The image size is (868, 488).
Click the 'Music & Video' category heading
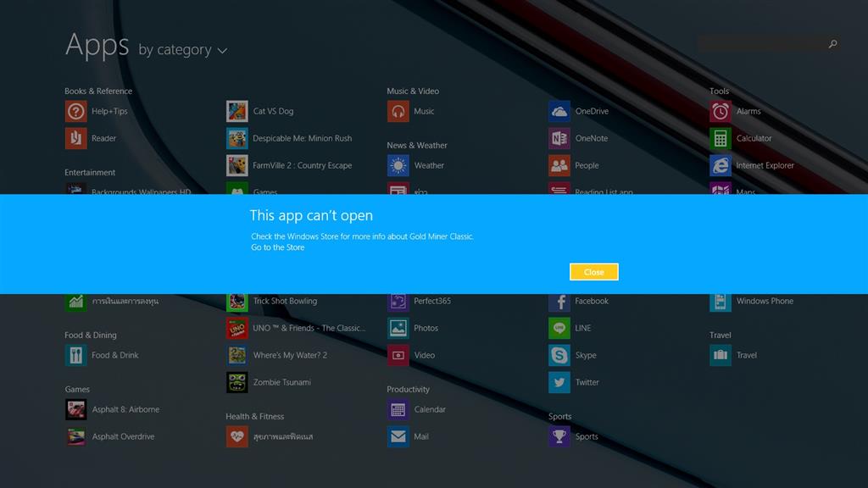(x=413, y=91)
